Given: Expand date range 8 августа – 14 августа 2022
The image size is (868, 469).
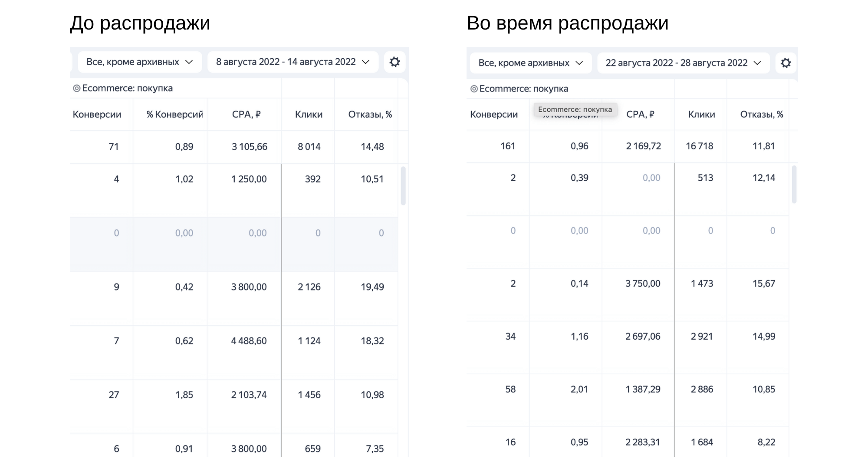Looking at the screenshot, I should (x=293, y=62).
